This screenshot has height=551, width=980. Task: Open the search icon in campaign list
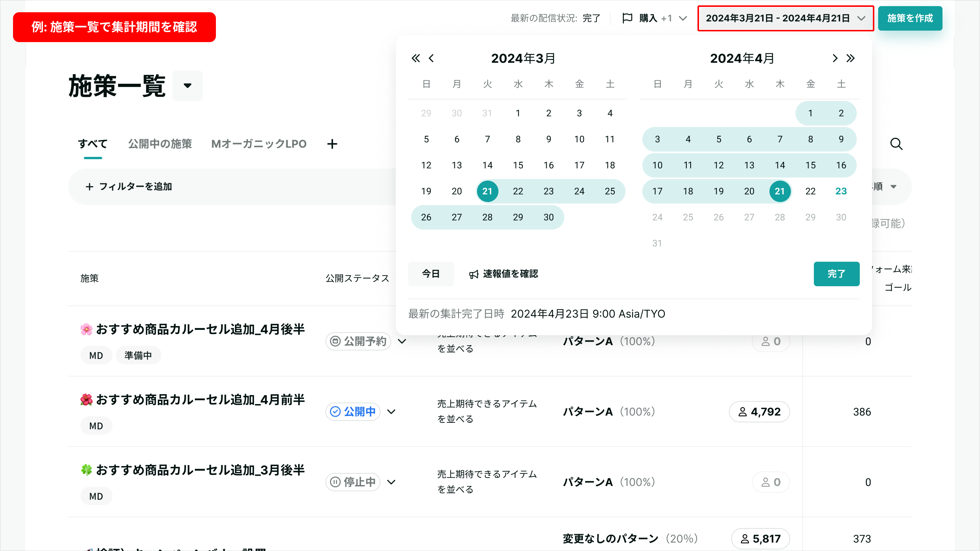pos(896,144)
